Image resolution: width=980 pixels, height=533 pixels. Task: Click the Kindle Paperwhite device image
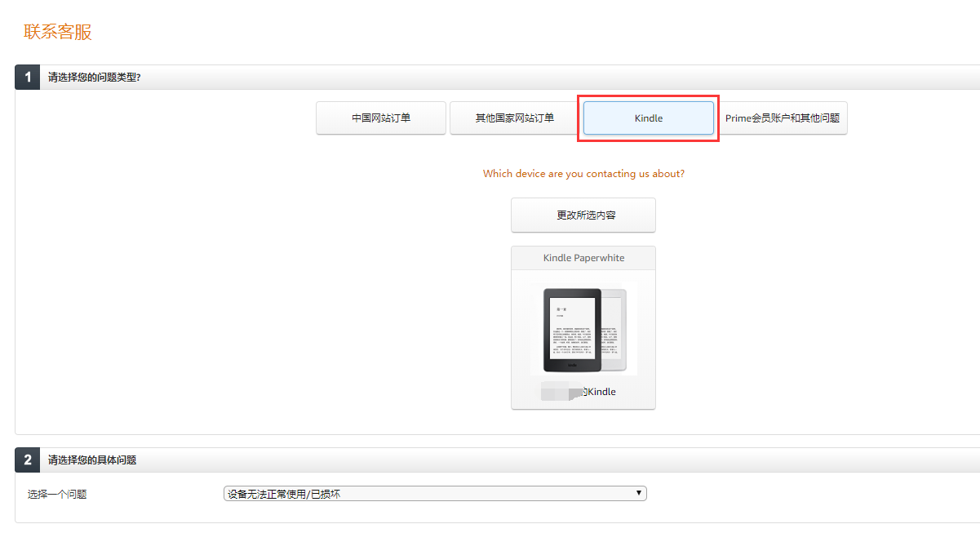(583, 329)
